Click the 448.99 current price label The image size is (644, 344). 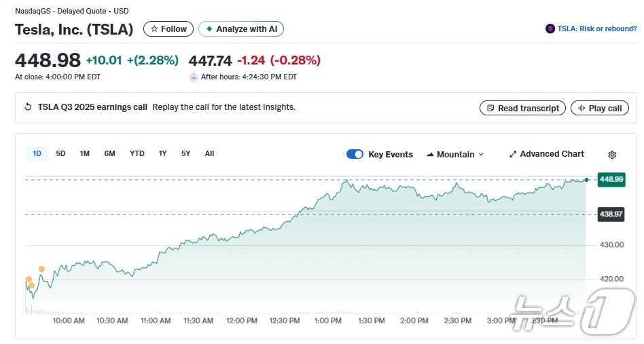tap(610, 179)
